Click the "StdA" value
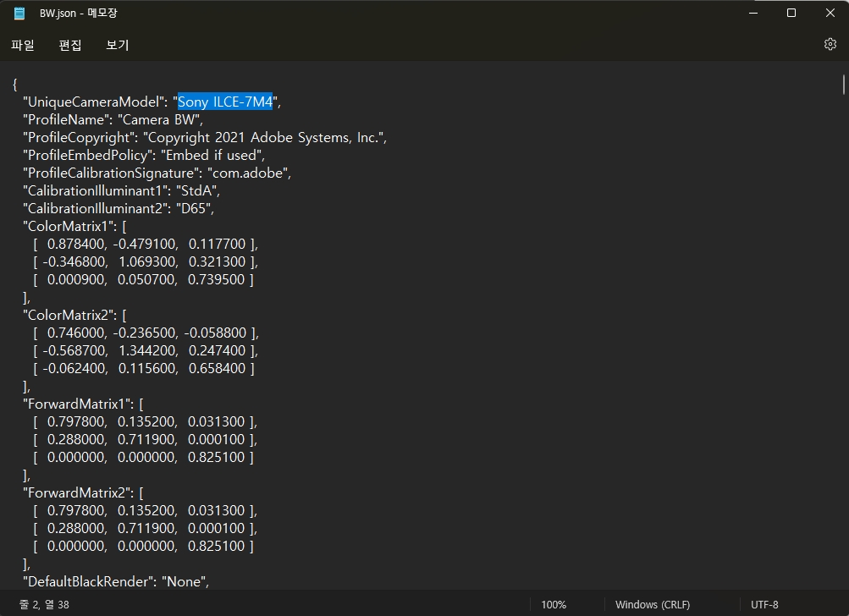Image resolution: width=849 pixels, height=616 pixels. [196, 191]
